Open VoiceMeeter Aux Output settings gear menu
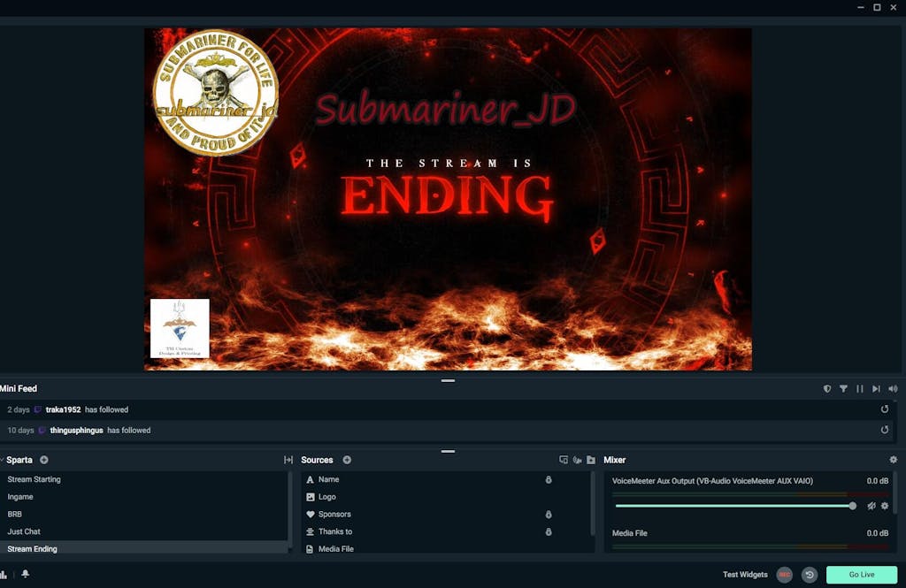The width and height of the screenshot is (906, 588). pyautogui.click(x=885, y=506)
